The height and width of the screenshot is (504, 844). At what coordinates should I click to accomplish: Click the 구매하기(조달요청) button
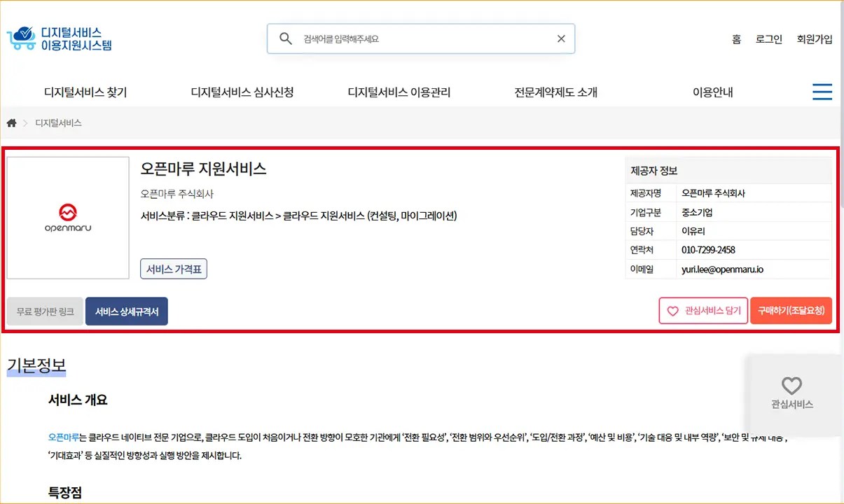(791, 310)
